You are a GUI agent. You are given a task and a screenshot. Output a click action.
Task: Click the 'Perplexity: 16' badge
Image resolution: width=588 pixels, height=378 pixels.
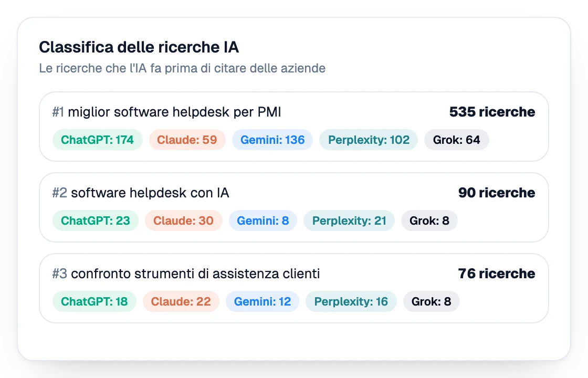[x=351, y=301]
